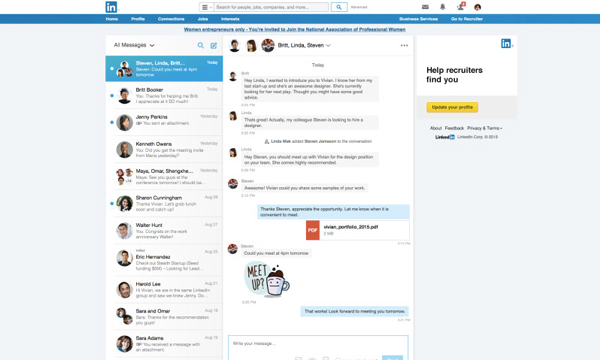Toggle unread dot on Britt Booker conversation
The image size is (600, 360).
(112, 96)
